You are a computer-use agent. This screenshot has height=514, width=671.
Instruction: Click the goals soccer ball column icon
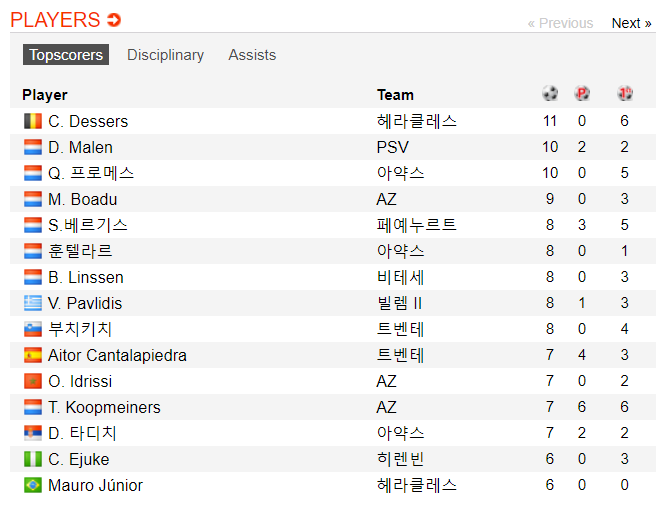[x=550, y=93]
